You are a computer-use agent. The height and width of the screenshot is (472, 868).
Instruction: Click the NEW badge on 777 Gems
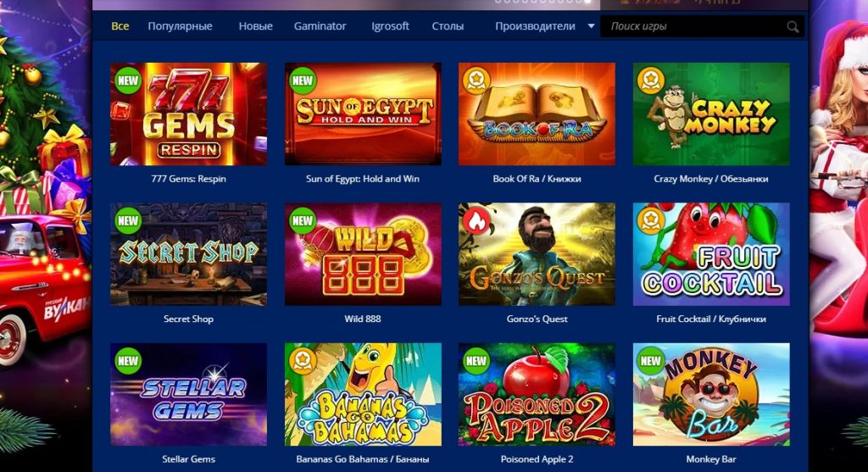point(128,81)
